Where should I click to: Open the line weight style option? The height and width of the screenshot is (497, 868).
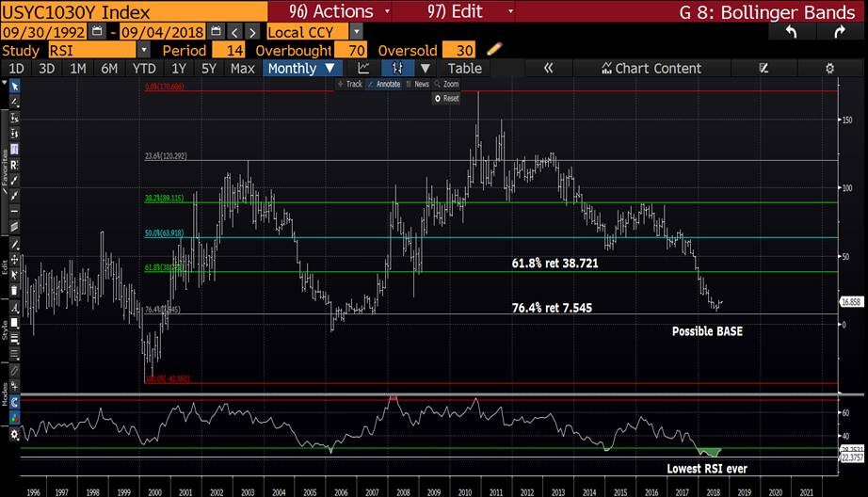point(14,339)
